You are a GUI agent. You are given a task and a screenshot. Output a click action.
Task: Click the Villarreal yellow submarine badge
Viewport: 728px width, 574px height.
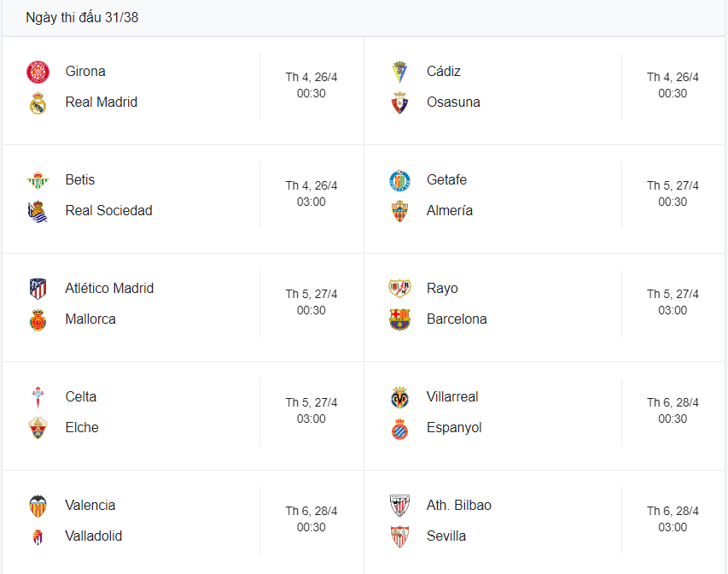399,396
